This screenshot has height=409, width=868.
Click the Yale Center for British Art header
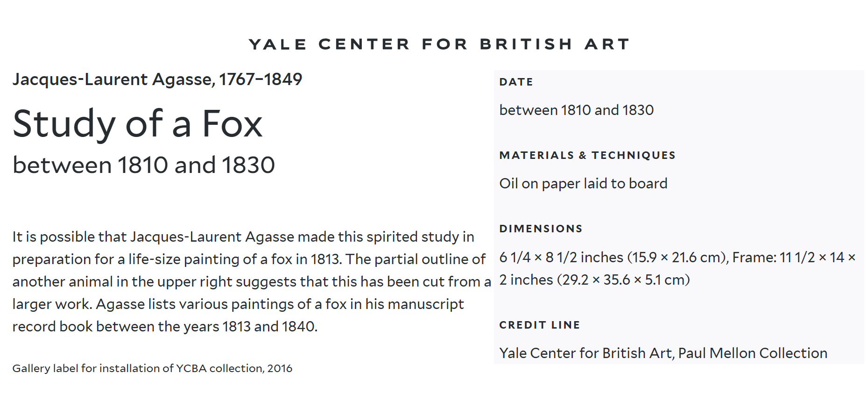tap(439, 44)
